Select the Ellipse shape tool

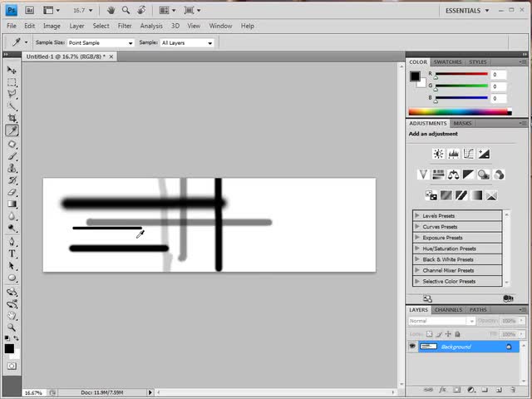12,278
